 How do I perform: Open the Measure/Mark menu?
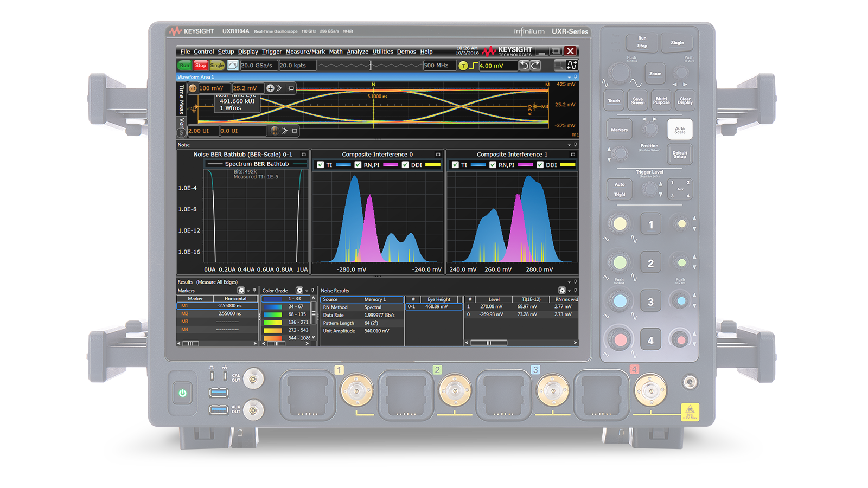coord(305,52)
